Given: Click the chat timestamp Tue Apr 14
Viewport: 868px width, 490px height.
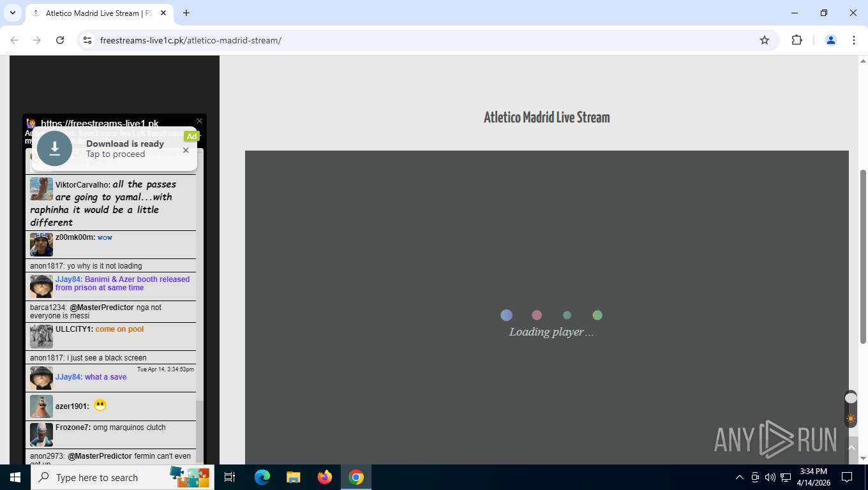Looking at the screenshot, I should pyautogui.click(x=165, y=369).
